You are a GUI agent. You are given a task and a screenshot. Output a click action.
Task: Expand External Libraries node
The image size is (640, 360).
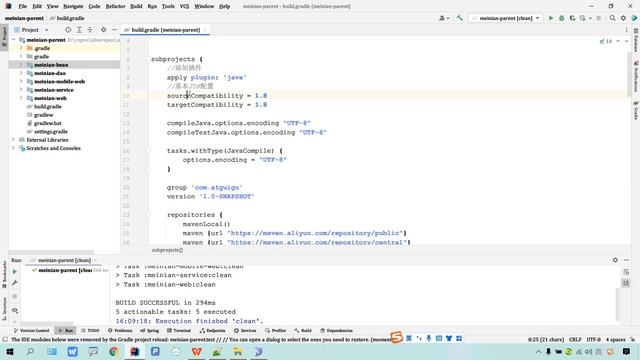pyautogui.click(x=13, y=140)
